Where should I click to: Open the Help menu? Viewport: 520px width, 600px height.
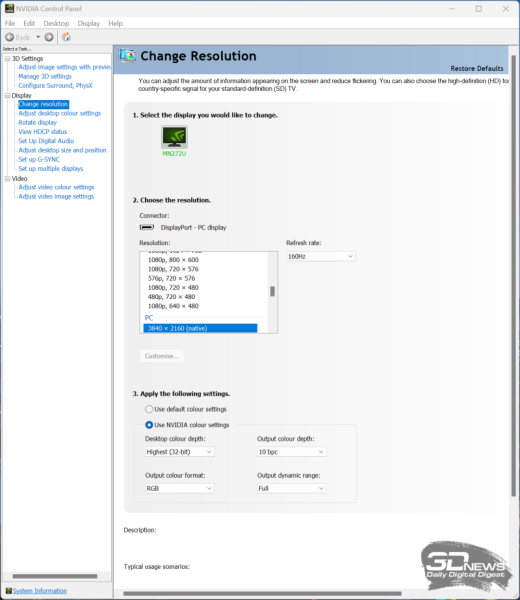coord(115,23)
